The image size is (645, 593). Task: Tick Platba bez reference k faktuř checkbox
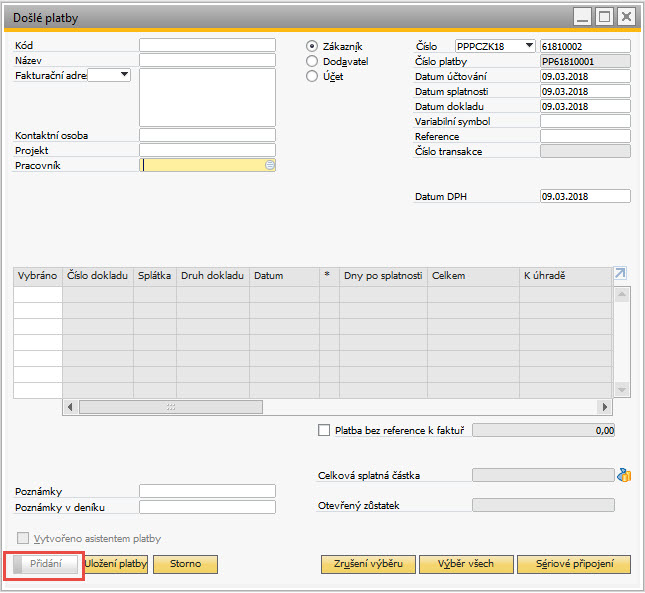click(x=324, y=430)
